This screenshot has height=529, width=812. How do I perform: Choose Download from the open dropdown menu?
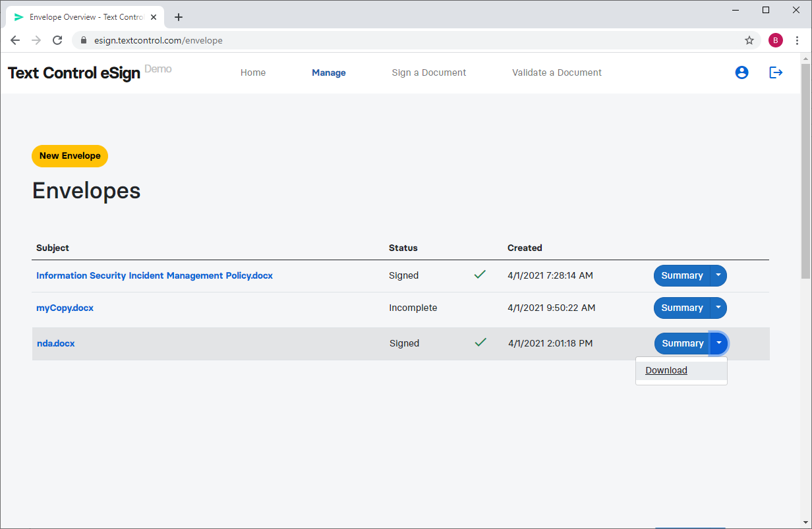[681, 370]
